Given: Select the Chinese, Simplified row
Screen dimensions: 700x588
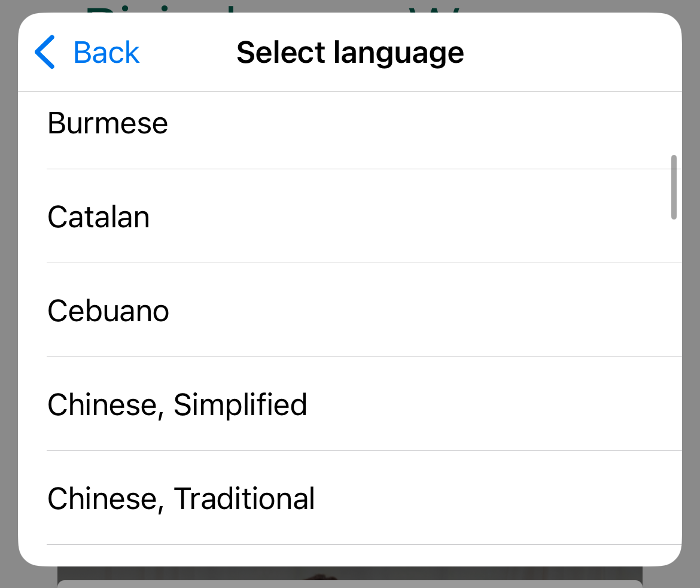Looking at the screenshot, I should pyautogui.click(x=359, y=405).
